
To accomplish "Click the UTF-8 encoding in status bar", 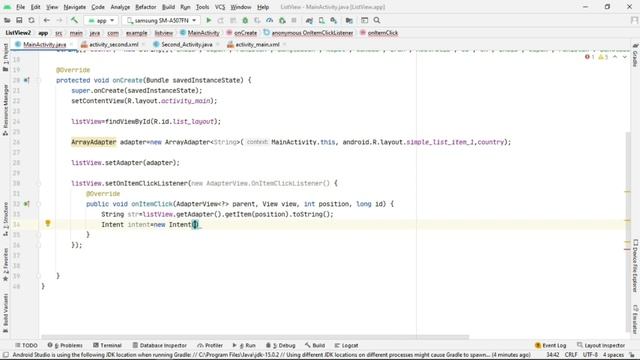I will click(x=590, y=355).
